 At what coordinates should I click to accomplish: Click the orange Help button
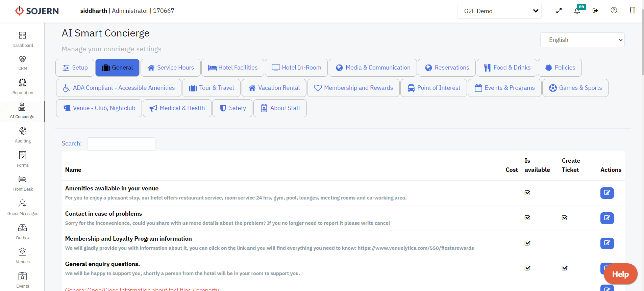[620, 274]
